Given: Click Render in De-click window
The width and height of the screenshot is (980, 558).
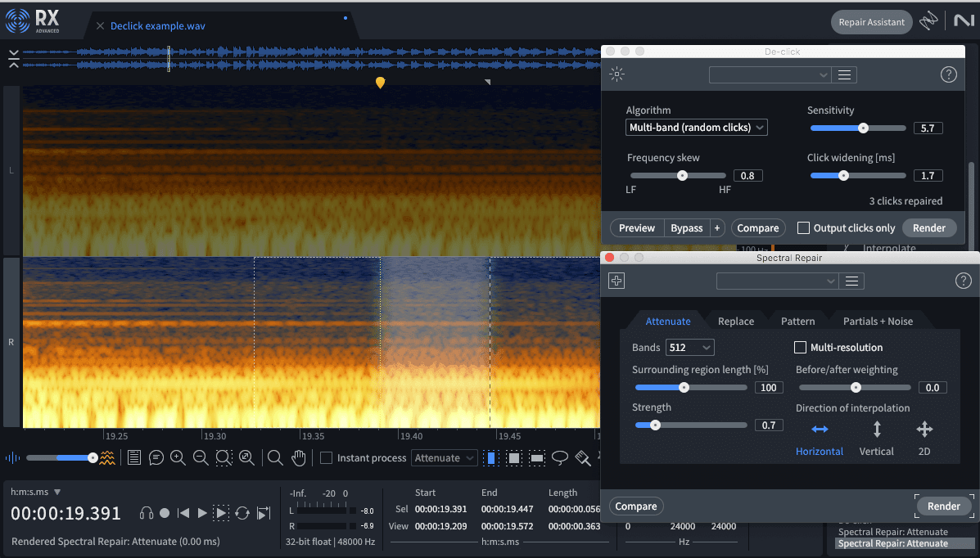Looking at the screenshot, I should pyautogui.click(x=928, y=228).
